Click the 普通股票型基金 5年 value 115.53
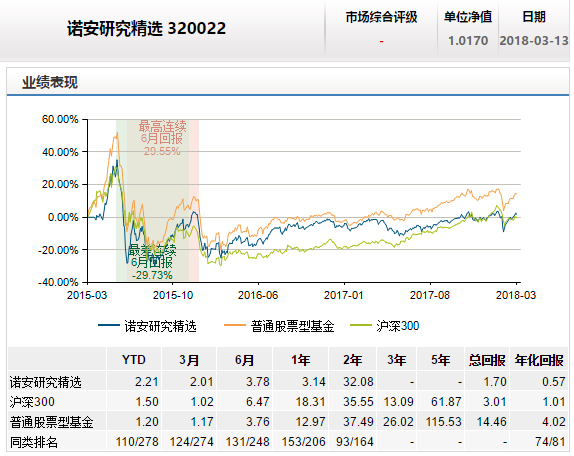574x456 pixels. tap(443, 422)
